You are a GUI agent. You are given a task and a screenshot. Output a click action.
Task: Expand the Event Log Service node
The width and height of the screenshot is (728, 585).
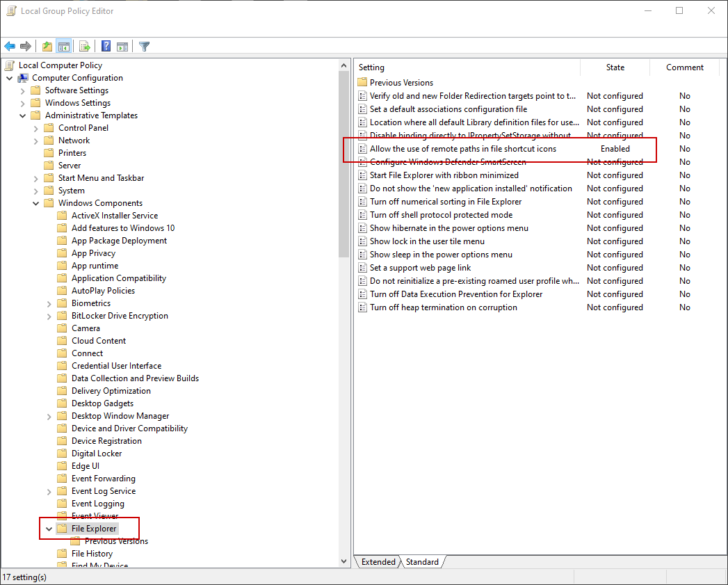click(x=49, y=492)
